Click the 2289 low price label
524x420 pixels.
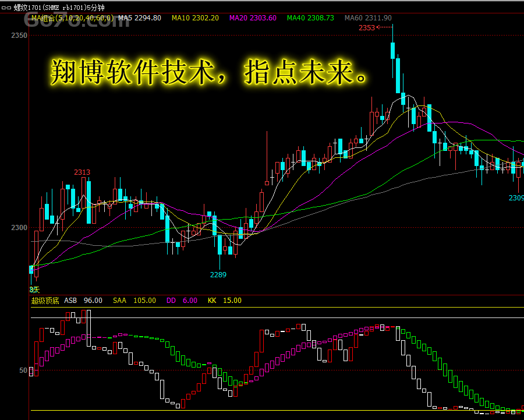[218, 275]
